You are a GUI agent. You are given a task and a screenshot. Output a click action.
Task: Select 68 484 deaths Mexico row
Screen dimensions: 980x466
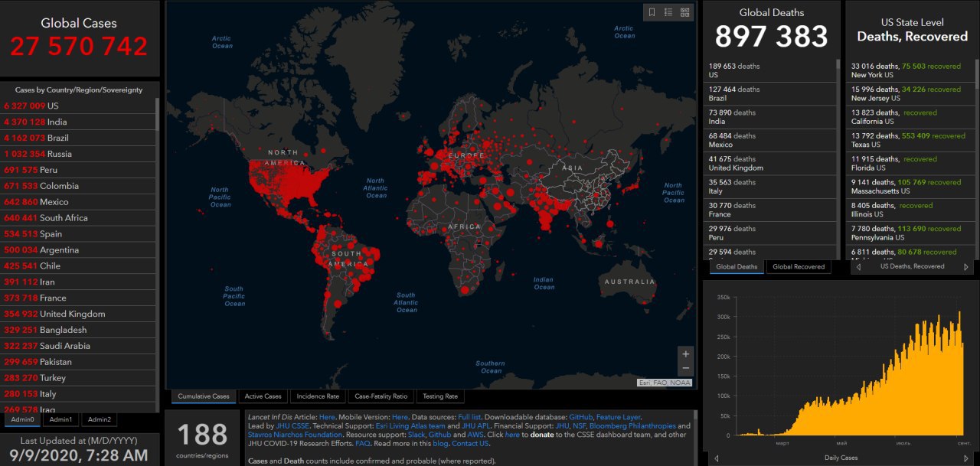coord(769,140)
